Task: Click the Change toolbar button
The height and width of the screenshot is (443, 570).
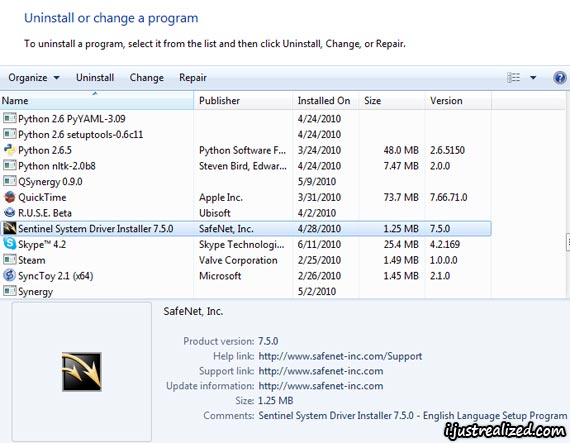Action: pos(146,77)
